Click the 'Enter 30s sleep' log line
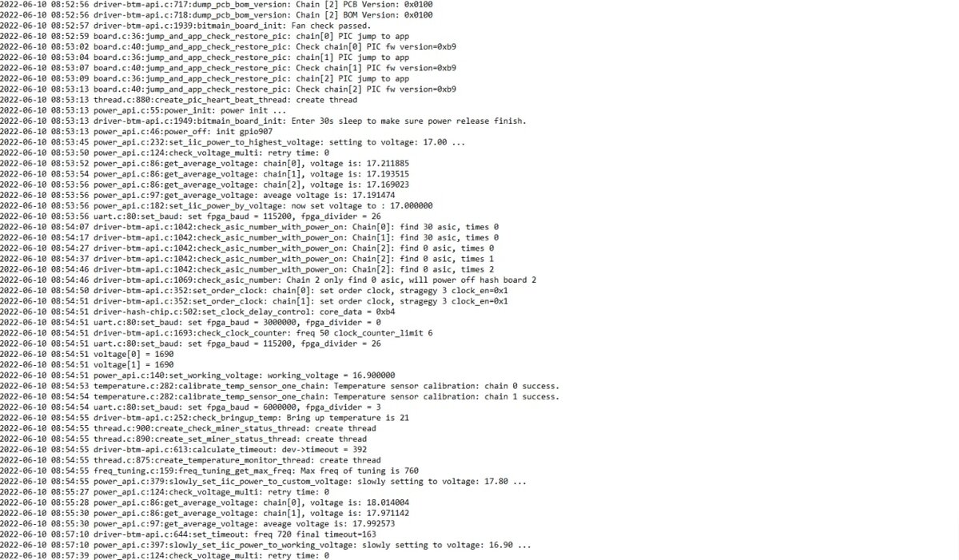The height and width of the screenshot is (560, 959). point(263,121)
